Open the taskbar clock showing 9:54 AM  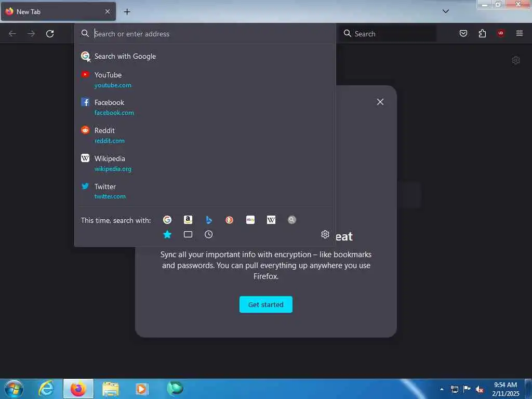pos(506,389)
